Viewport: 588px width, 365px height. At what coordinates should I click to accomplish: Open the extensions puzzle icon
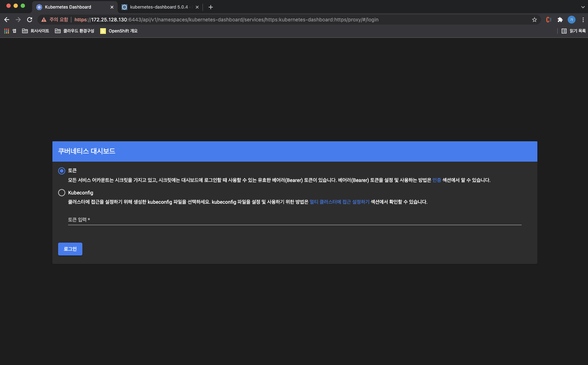click(560, 20)
